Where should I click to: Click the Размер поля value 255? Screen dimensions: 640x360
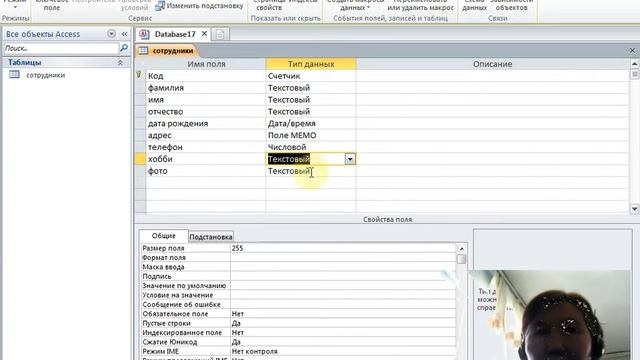click(343, 248)
